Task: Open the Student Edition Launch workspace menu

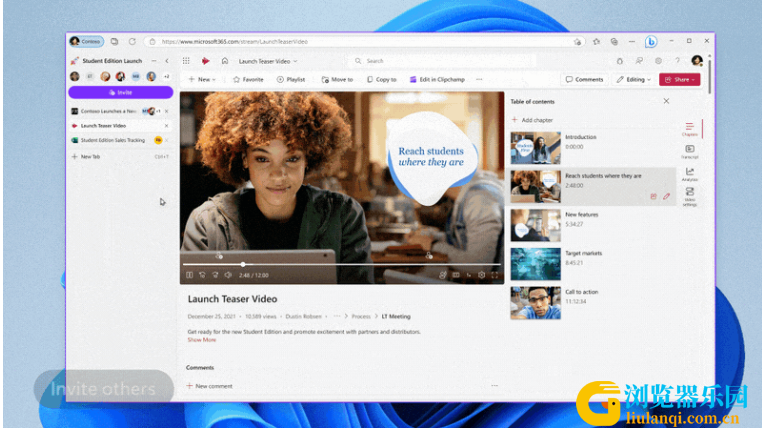Action: click(x=154, y=61)
